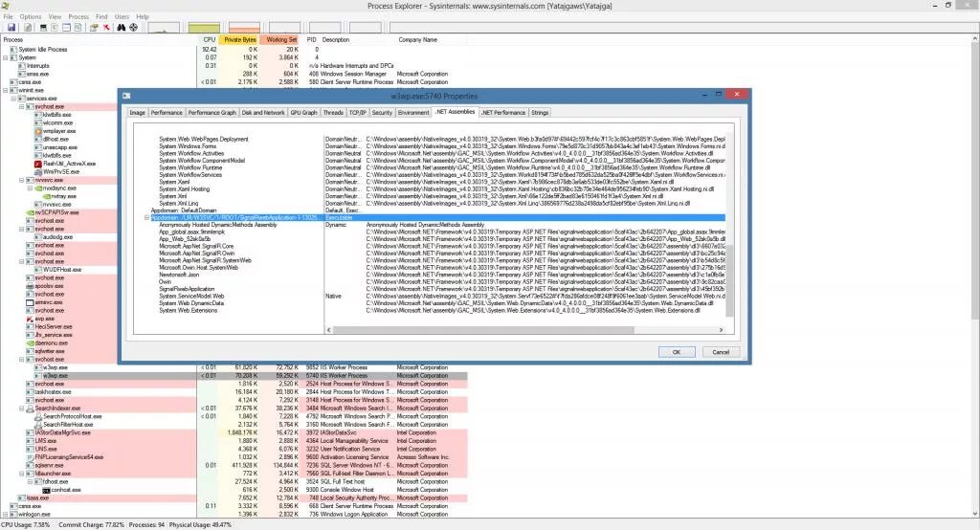Collapse the nvxdsync.exe tree node

(30, 188)
